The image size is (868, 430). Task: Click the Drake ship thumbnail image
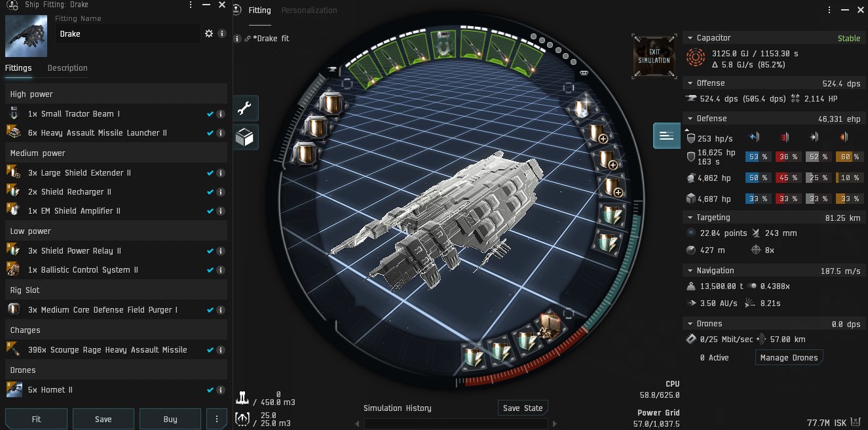point(27,37)
